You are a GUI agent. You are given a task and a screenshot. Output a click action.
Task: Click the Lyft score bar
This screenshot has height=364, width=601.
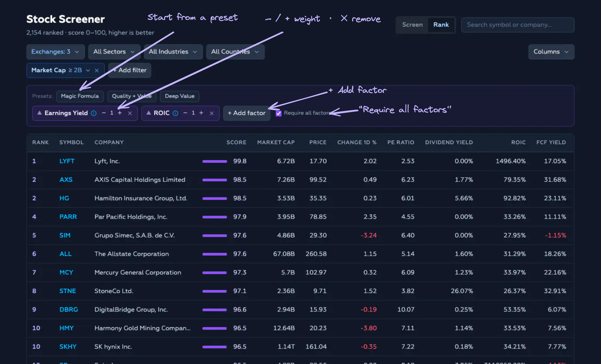tap(215, 161)
